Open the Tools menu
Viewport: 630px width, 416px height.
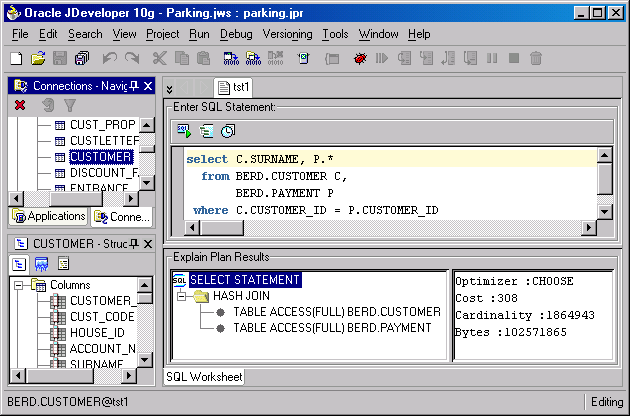coord(335,34)
